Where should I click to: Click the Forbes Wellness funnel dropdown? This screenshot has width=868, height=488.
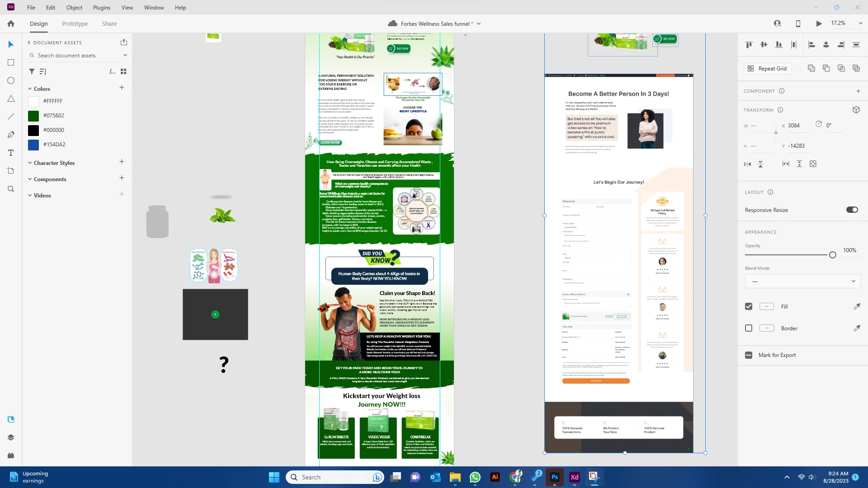pyautogui.click(x=479, y=24)
